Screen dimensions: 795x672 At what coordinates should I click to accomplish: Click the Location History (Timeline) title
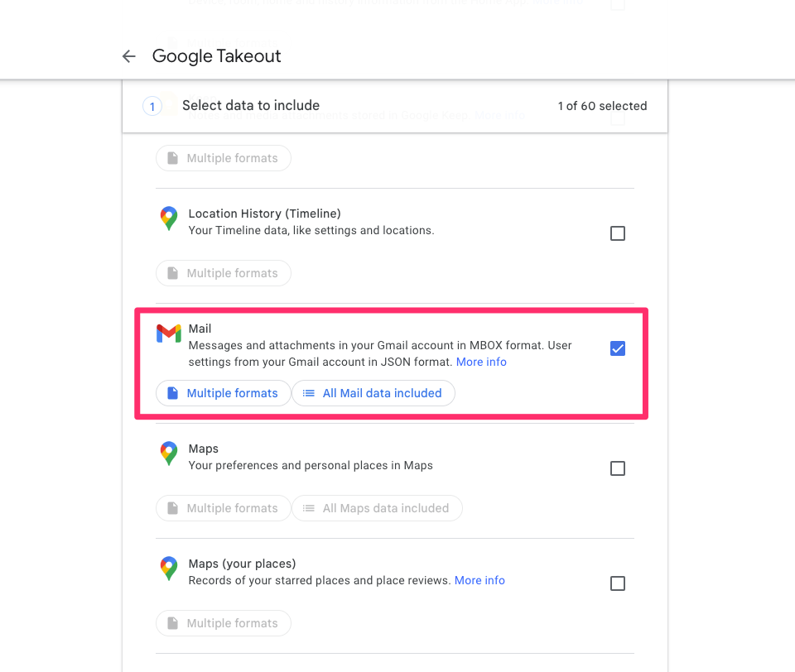pyautogui.click(x=265, y=214)
